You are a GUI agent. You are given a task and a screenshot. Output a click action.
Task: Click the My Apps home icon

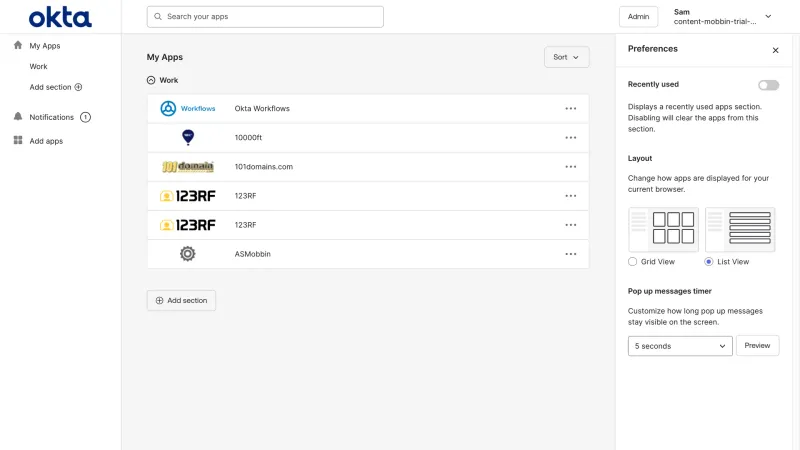18,45
